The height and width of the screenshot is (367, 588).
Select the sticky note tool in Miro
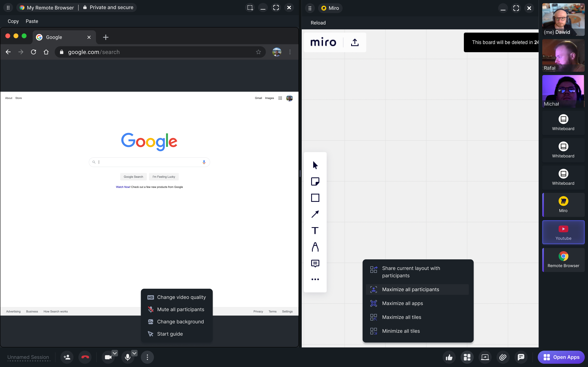pyautogui.click(x=315, y=181)
